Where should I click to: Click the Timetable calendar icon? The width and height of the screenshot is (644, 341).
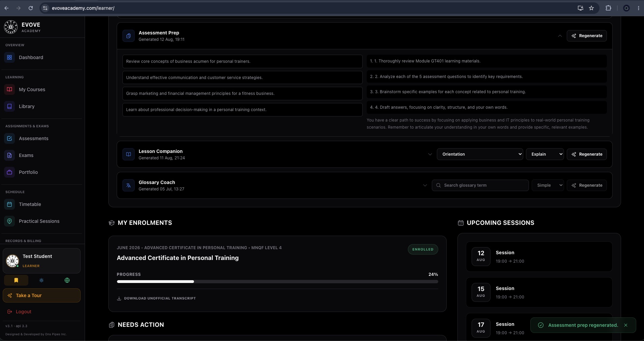point(9,204)
